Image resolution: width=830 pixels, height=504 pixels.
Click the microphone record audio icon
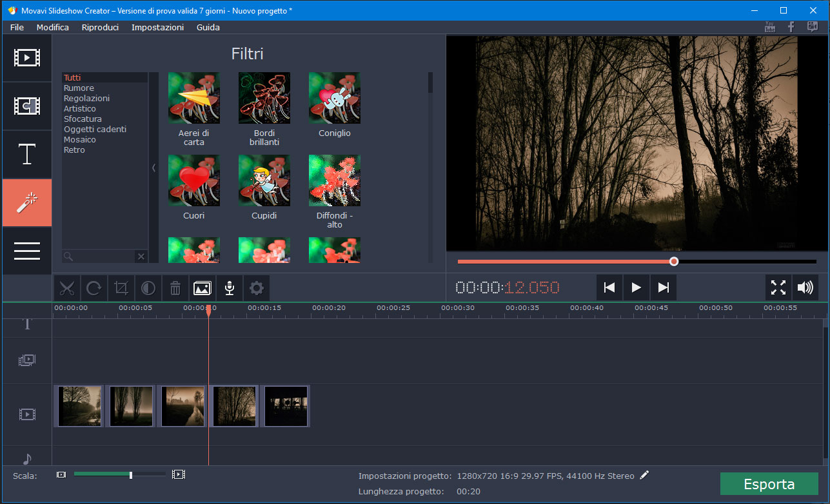(229, 288)
